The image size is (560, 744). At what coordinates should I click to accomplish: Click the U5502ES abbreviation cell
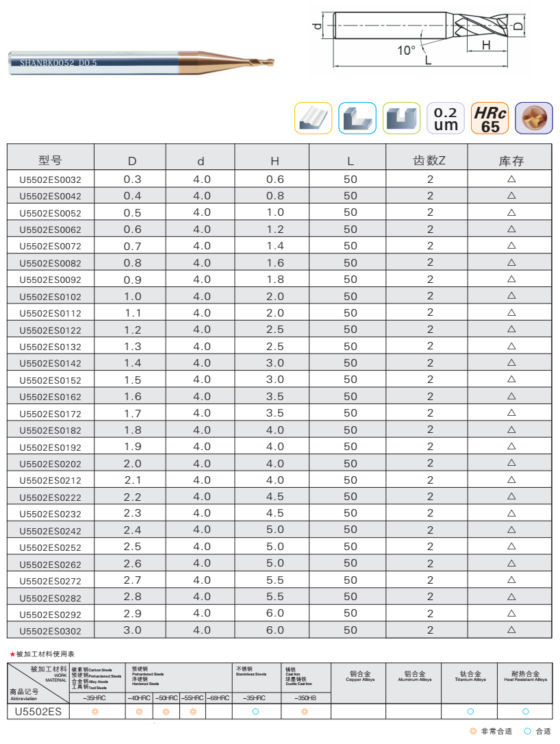point(38,712)
